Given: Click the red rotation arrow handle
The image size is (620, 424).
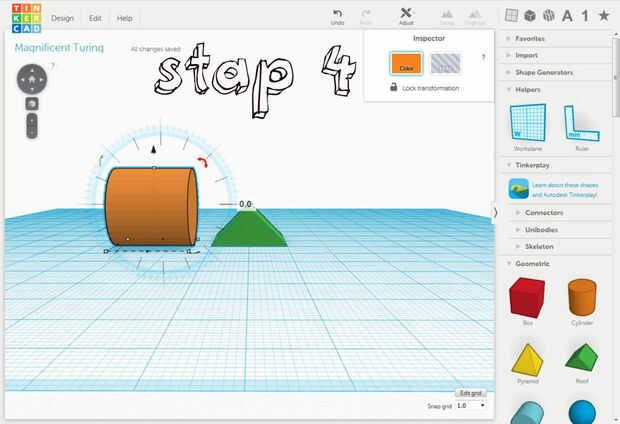Looking at the screenshot, I should 203,161.
